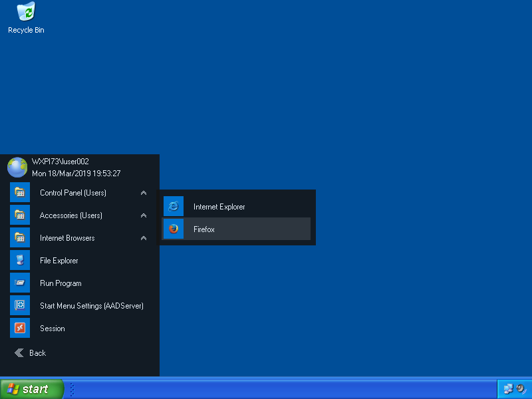Click the Internet Explorer icon in submenu

[174, 207]
